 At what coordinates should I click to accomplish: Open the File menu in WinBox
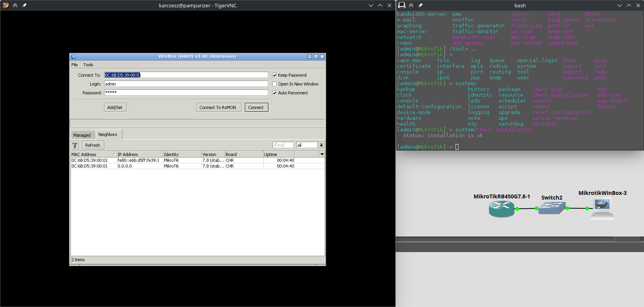pos(74,65)
